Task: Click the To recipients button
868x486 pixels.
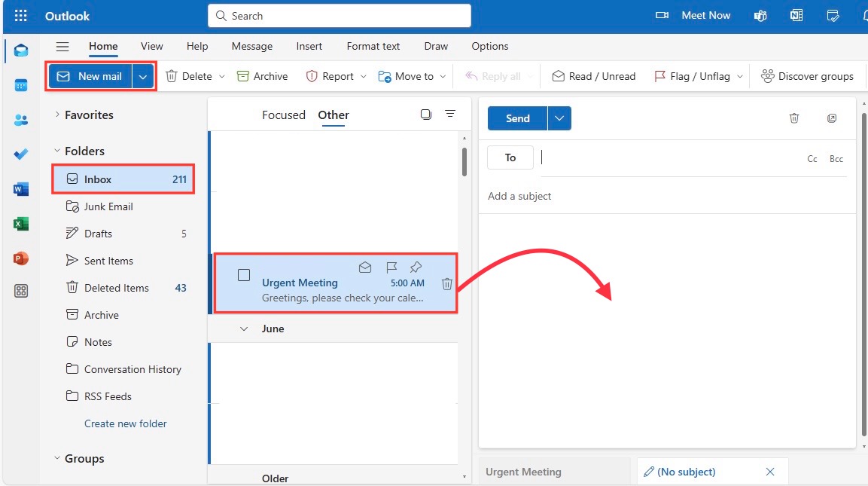Action: point(510,157)
